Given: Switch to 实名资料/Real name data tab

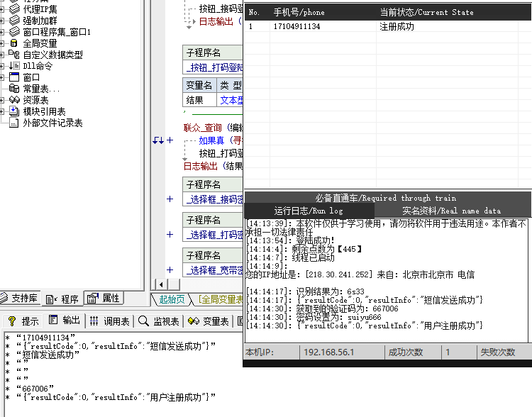Looking at the screenshot, I should 452,211.
